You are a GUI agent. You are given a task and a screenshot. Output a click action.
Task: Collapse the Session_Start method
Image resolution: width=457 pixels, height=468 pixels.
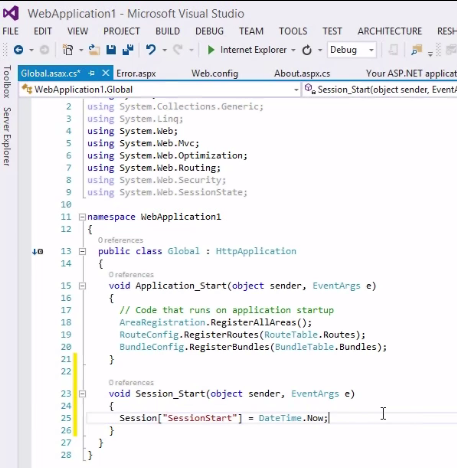(x=82, y=394)
